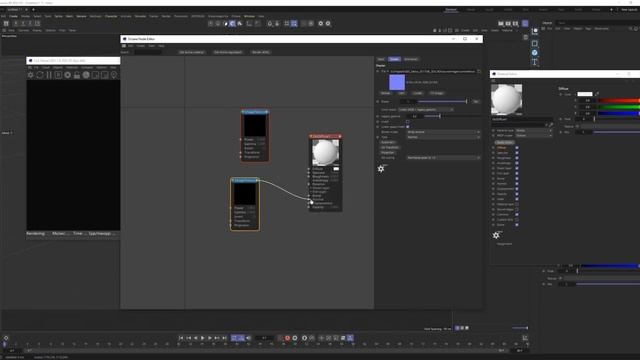Toggle Y axis lock in top toolbar
The height and width of the screenshot is (360, 640).
[23, 24]
